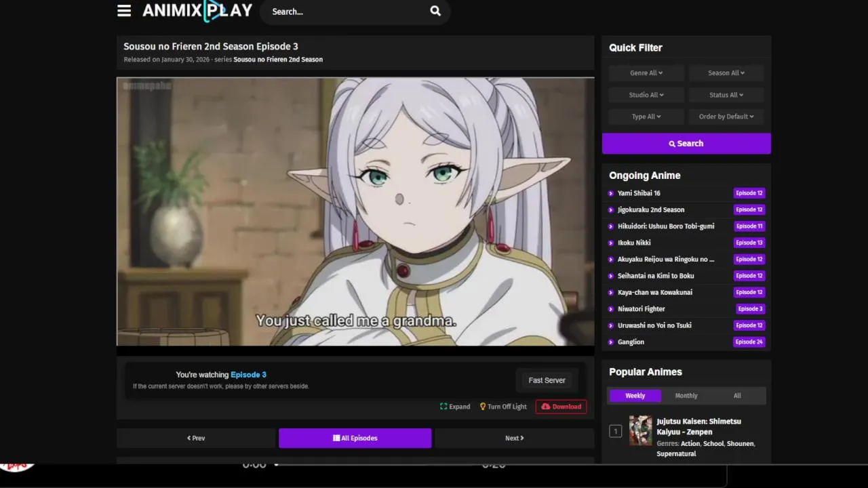The height and width of the screenshot is (488, 868).
Task: Open Hikuidori: Ushuu Boro Tobi-gumi link
Action: 666,226
